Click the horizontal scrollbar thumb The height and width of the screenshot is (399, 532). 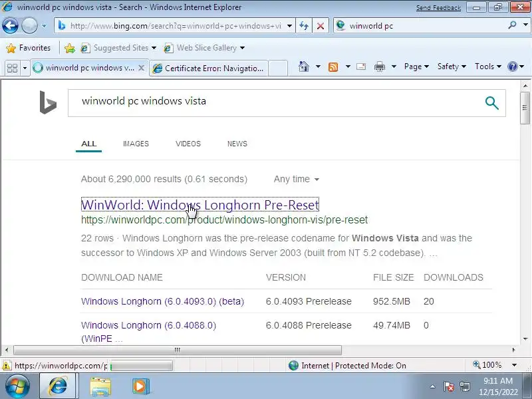(178, 350)
